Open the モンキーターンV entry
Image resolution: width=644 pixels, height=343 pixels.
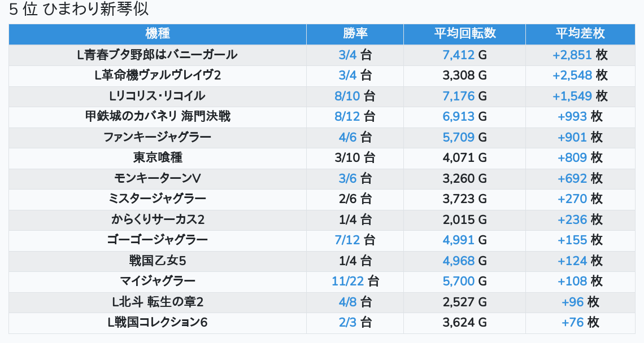pos(157,178)
